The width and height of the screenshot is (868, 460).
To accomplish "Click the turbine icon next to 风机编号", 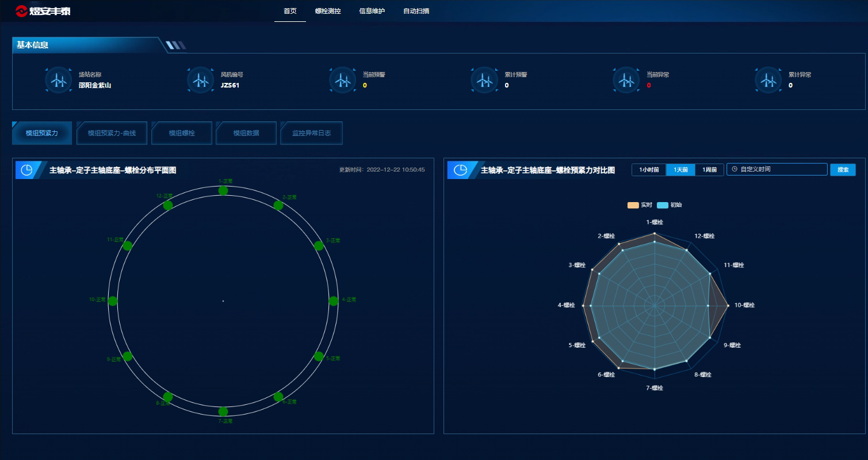I will coord(200,81).
